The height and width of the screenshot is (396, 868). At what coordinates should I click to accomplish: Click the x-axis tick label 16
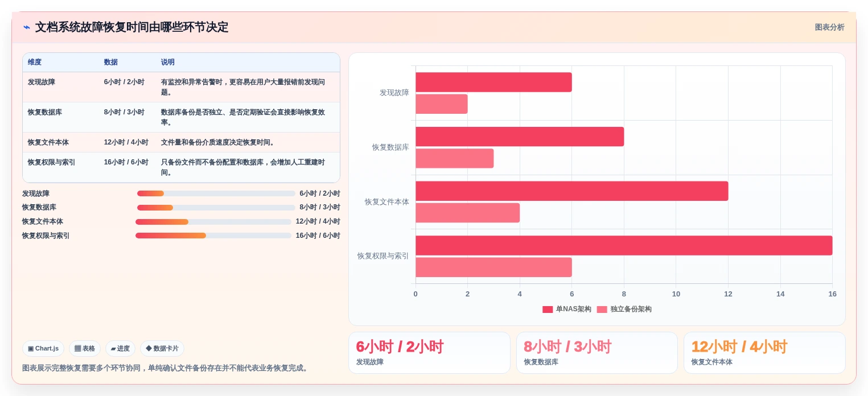(x=832, y=294)
